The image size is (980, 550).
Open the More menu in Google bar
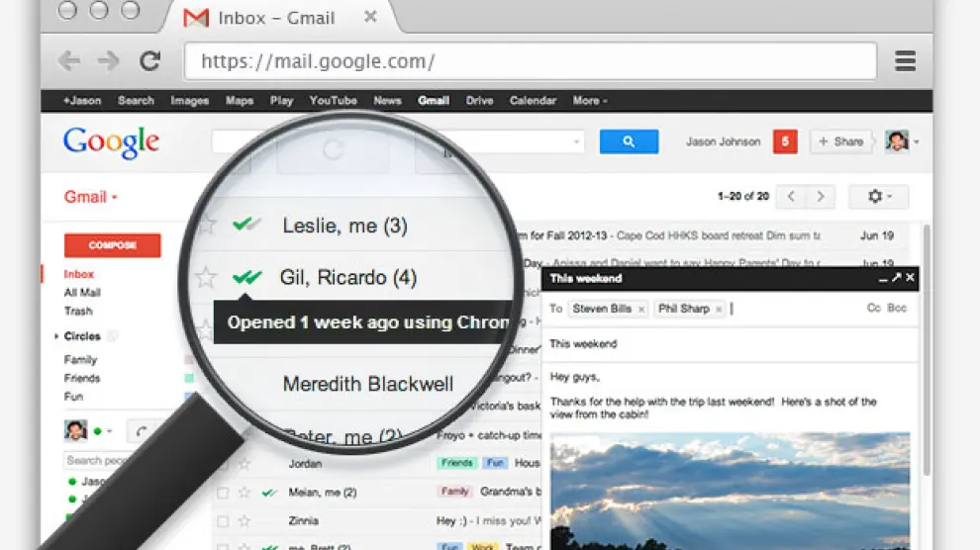coord(589,101)
